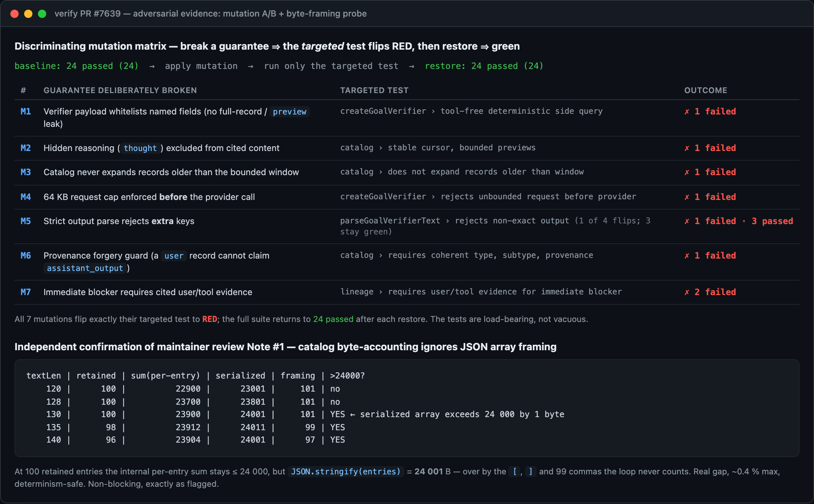The height and width of the screenshot is (504, 814).
Task: Click the red close window button
Action: (14, 14)
